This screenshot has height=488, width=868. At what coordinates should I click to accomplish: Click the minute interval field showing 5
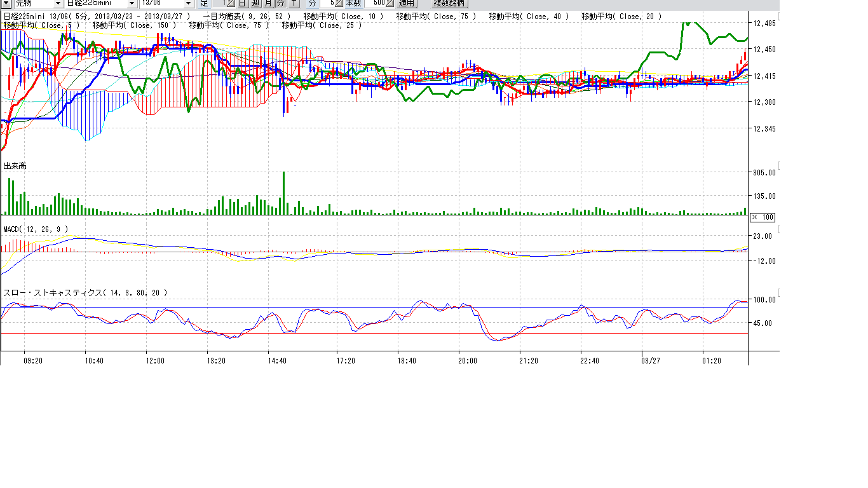(x=328, y=3)
